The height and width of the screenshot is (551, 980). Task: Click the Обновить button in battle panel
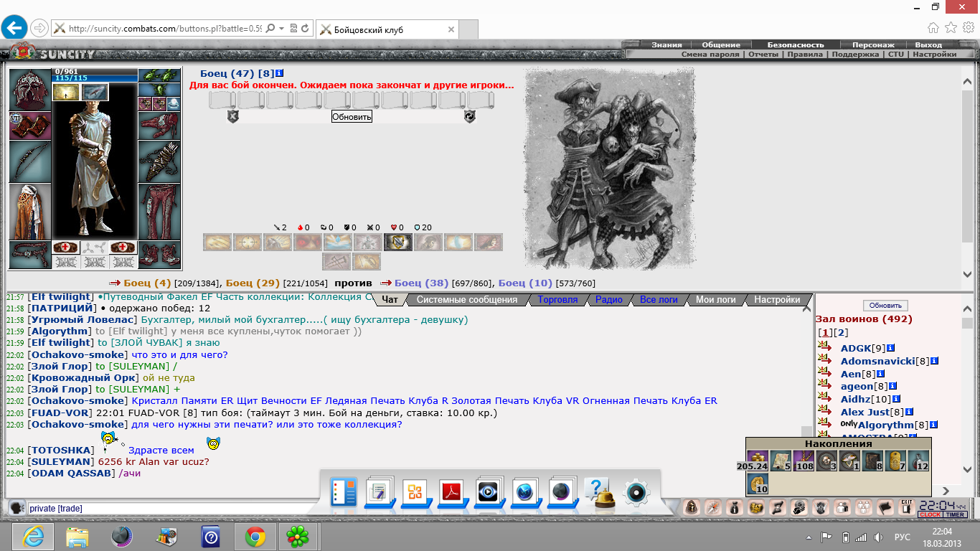click(x=352, y=116)
